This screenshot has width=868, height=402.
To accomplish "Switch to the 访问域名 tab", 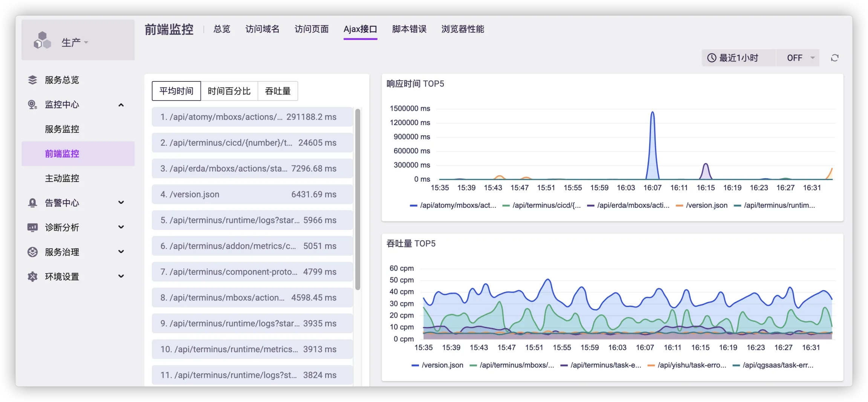I will click(262, 29).
